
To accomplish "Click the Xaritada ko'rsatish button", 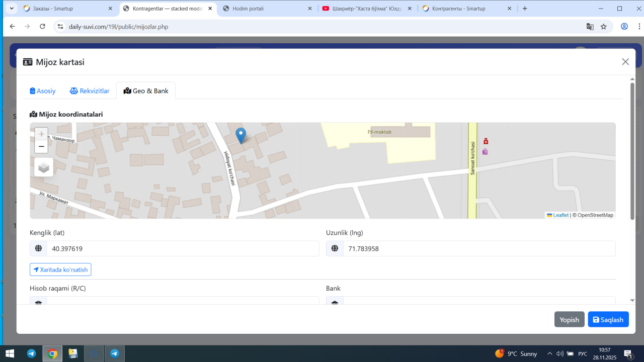I will [x=60, y=269].
